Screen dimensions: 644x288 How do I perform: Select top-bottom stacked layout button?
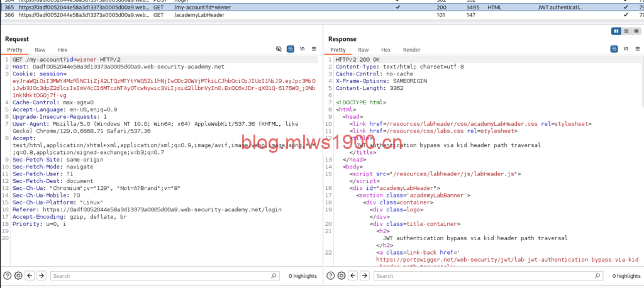626,31
